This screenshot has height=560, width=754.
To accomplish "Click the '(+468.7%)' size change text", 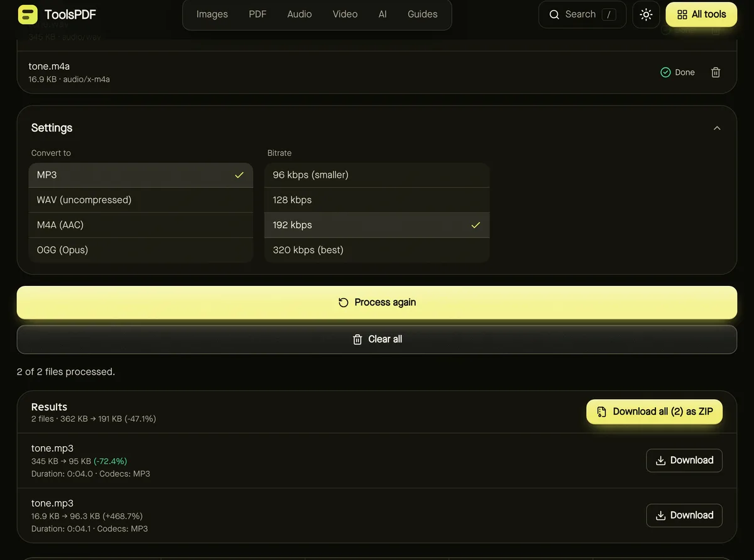I will 123,517.
